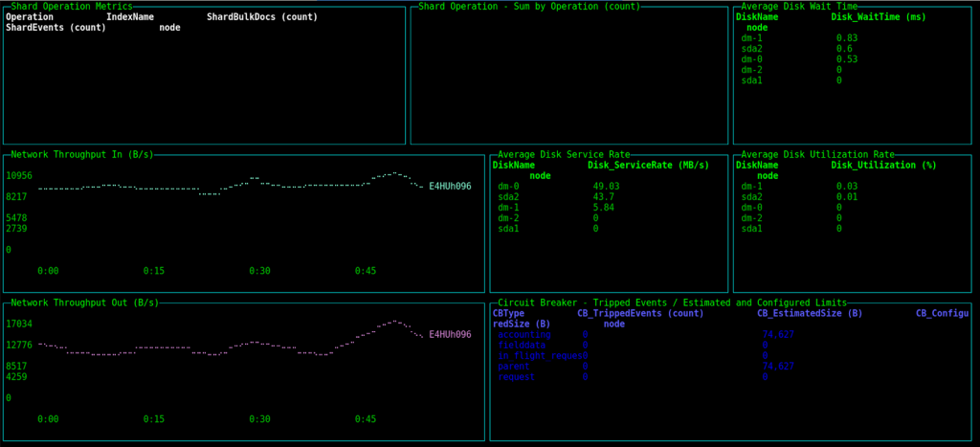Click the Disk_Utilization (%) column header
The height and width of the screenshot is (447, 980).
883,166
